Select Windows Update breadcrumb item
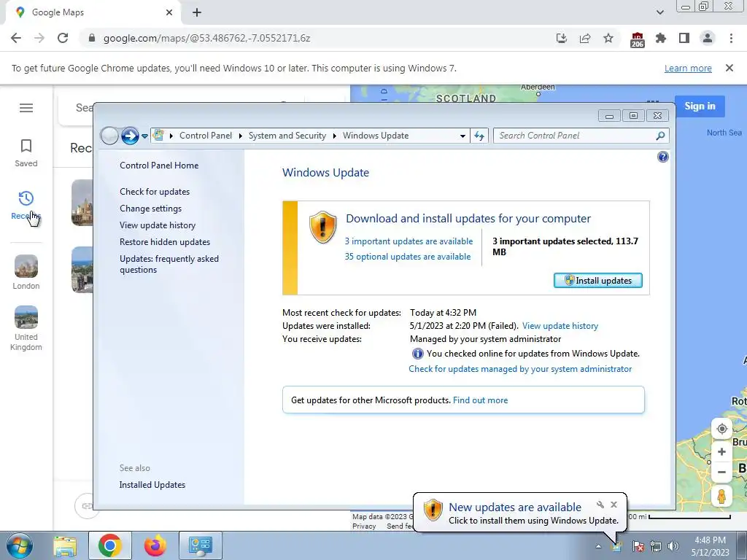Image resolution: width=747 pixels, height=560 pixels. pyautogui.click(x=376, y=136)
